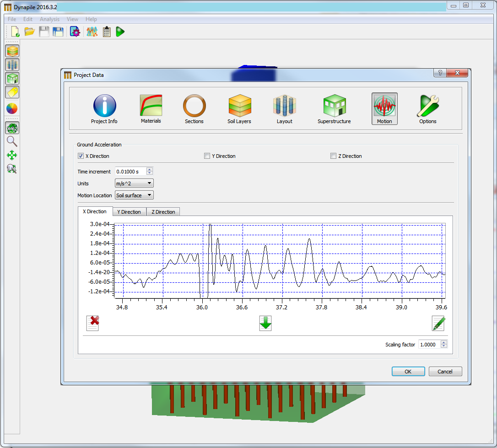This screenshot has width=497, height=448.
Task: Open the Project Info page
Action: 104,109
